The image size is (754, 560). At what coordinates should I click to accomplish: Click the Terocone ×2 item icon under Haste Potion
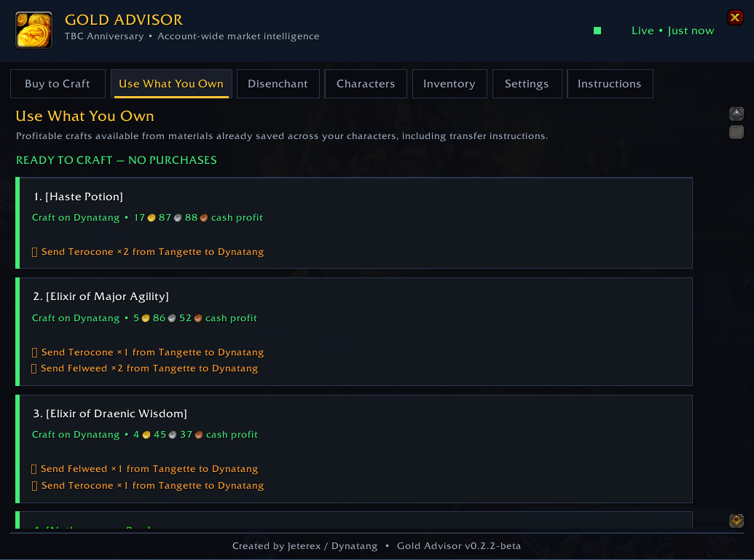(x=35, y=253)
